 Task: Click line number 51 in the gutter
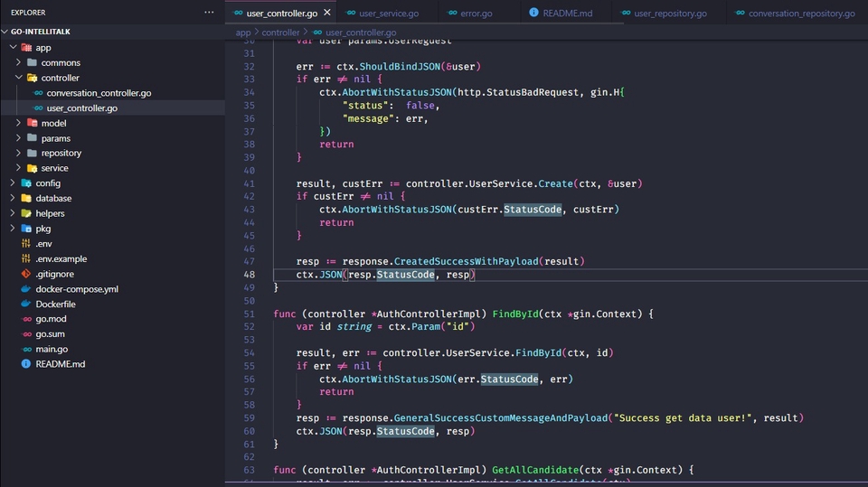250,314
